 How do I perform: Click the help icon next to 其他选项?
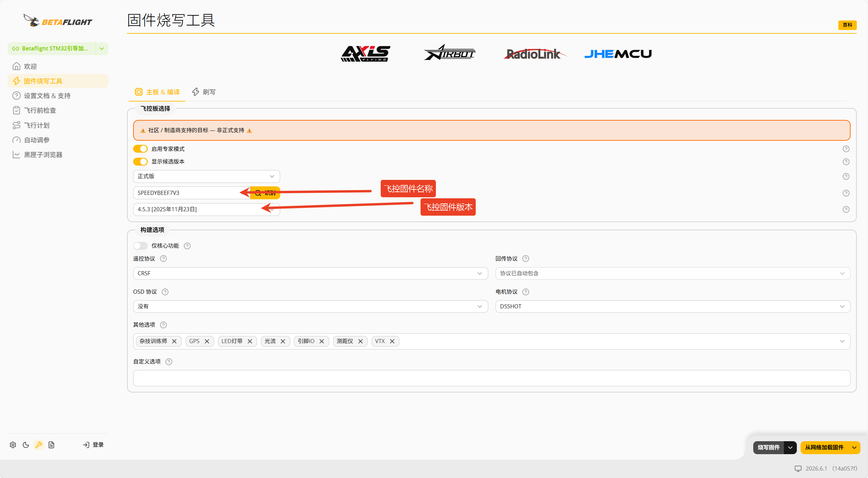tap(163, 325)
